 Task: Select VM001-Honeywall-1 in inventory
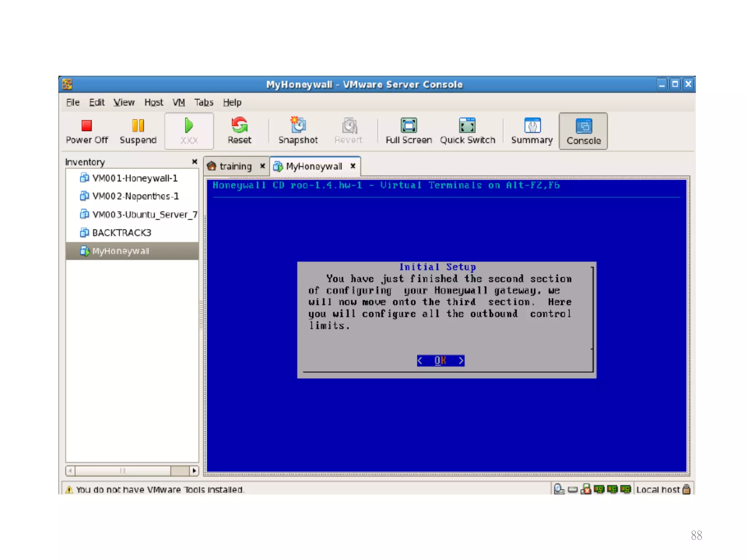pyautogui.click(x=135, y=178)
